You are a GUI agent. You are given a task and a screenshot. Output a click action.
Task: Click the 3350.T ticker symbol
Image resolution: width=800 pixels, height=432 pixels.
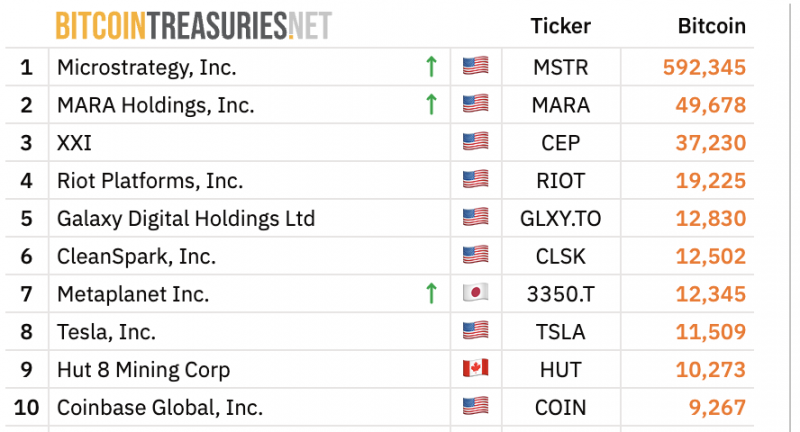click(561, 294)
